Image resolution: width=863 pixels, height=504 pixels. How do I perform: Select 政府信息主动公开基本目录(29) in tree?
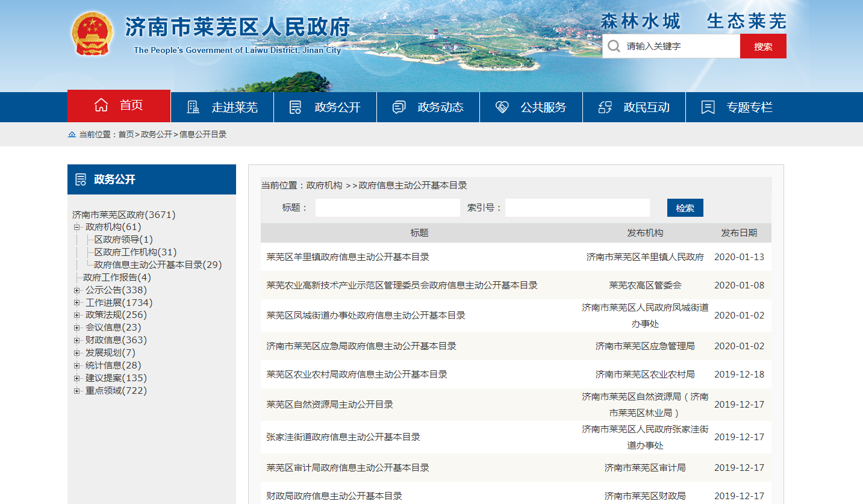click(x=158, y=264)
